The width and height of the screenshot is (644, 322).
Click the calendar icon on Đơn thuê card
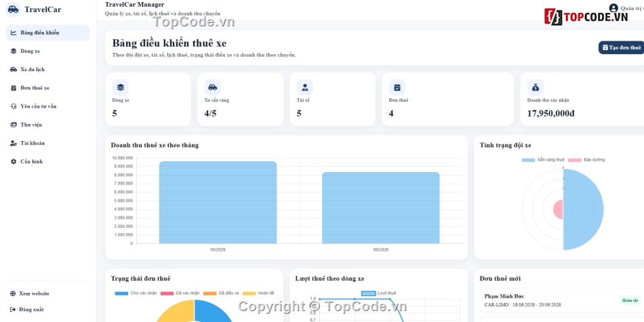point(397,87)
